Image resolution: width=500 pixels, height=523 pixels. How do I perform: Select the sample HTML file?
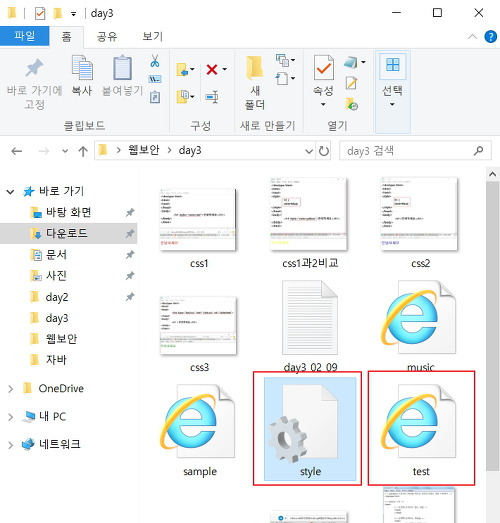tap(199, 430)
